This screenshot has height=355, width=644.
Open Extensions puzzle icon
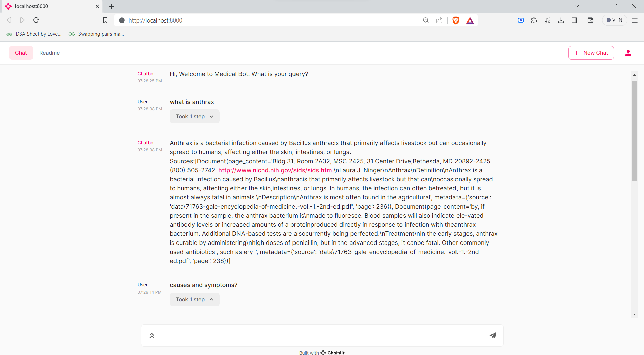[x=534, y=20]
